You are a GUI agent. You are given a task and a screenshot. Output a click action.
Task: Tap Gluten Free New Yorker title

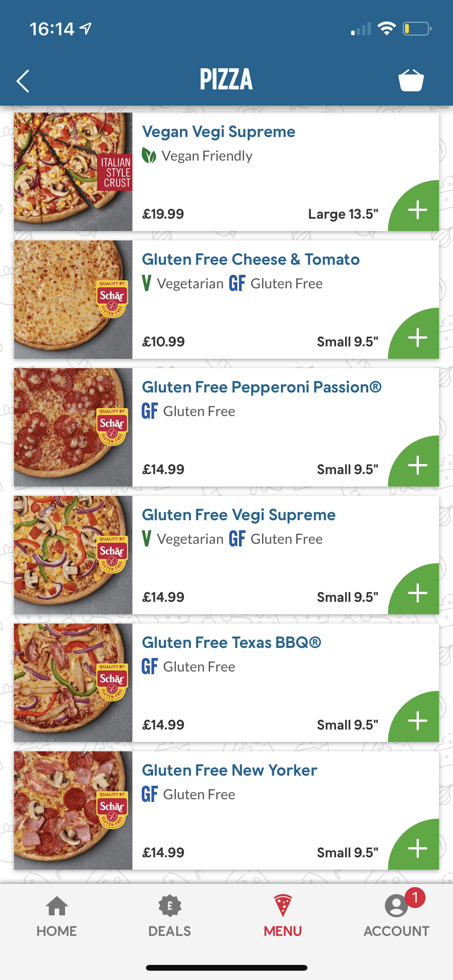click(x=229, y=770)
